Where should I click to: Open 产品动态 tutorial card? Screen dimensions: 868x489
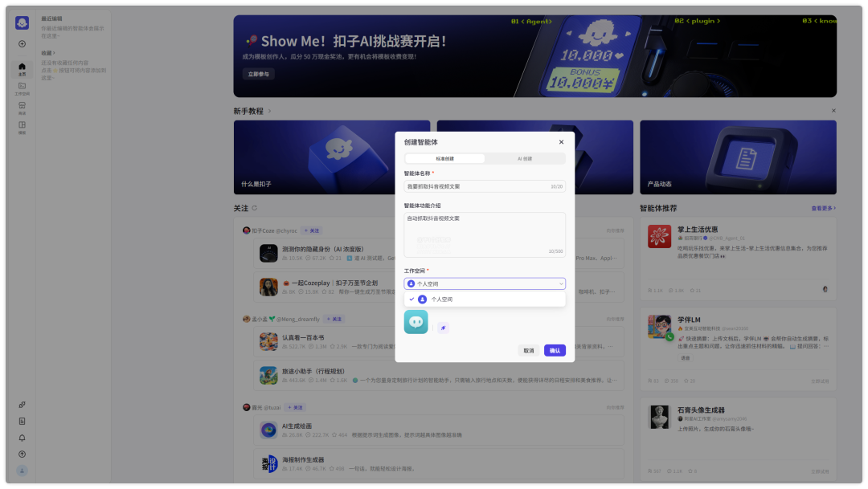[x=738, y=157]
